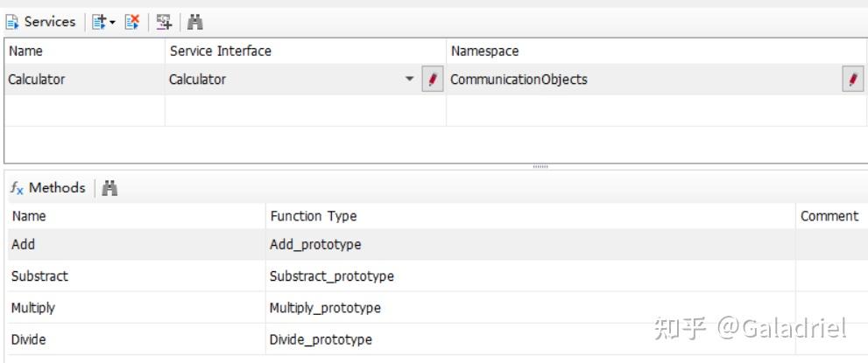Click the Calculator service name cell
This screenshot has width=868, height=363.
tap(37, 80)
